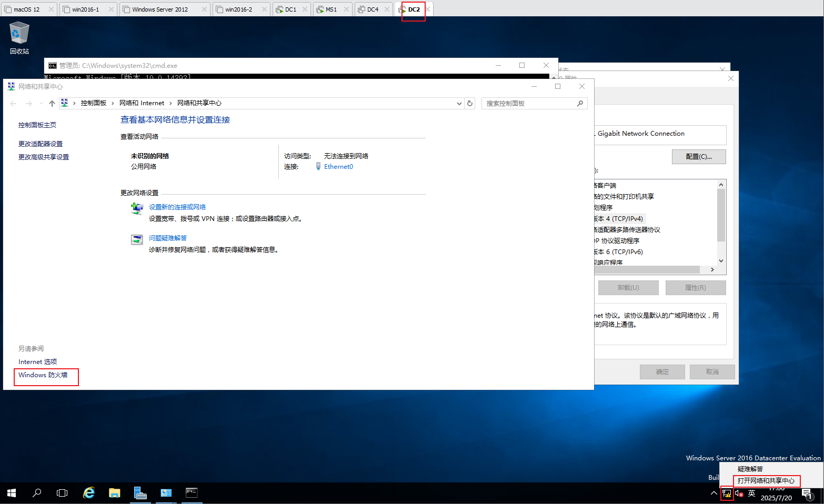Expand breadcrumb after 网络和 Internet
This screenshot has height=504, width=824.
(170, 104)
